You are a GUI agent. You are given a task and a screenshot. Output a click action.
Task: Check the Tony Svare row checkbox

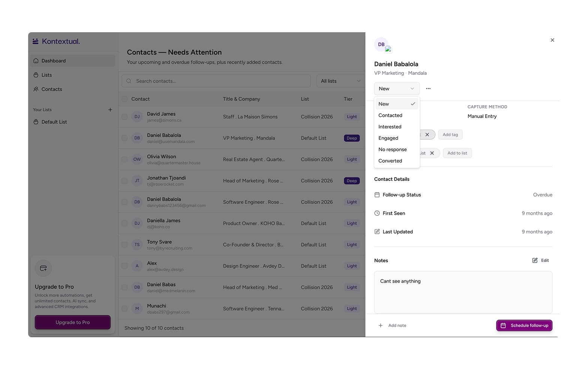click(124, 245)
